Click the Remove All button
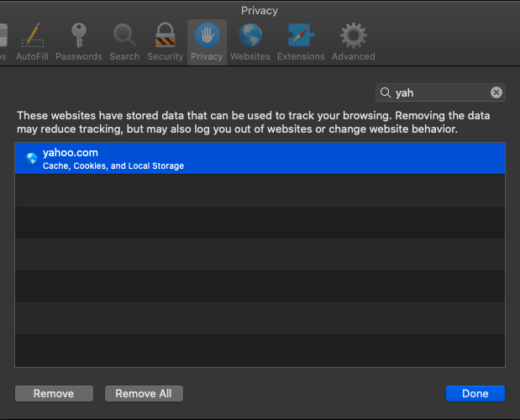 (x=144, y=393)
